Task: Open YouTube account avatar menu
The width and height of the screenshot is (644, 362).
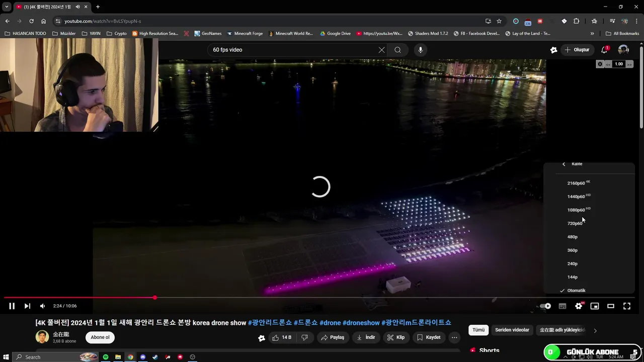Action: (623, 50)
